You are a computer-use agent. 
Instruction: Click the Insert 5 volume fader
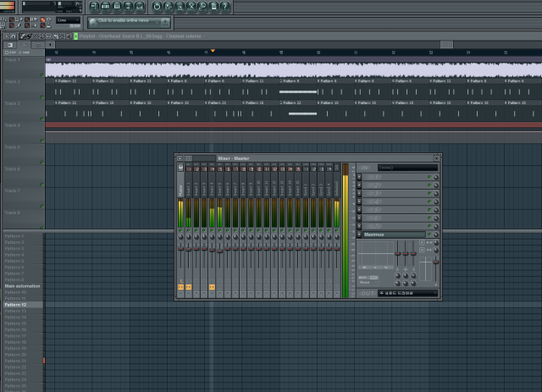pyautogui.click(x=220, y=251)
